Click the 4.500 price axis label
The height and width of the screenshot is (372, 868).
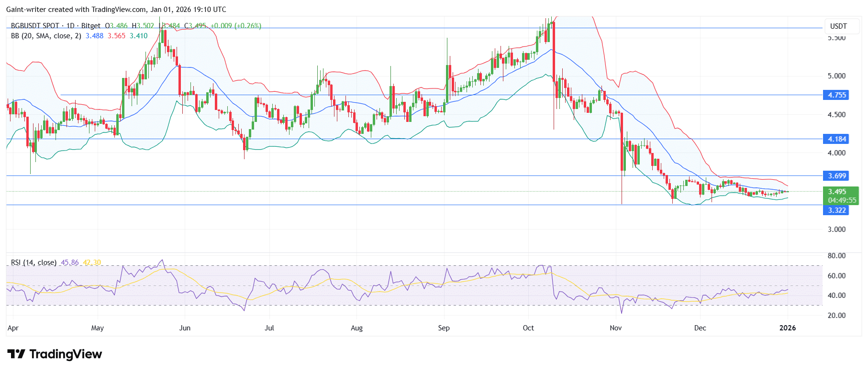point(837,115)
